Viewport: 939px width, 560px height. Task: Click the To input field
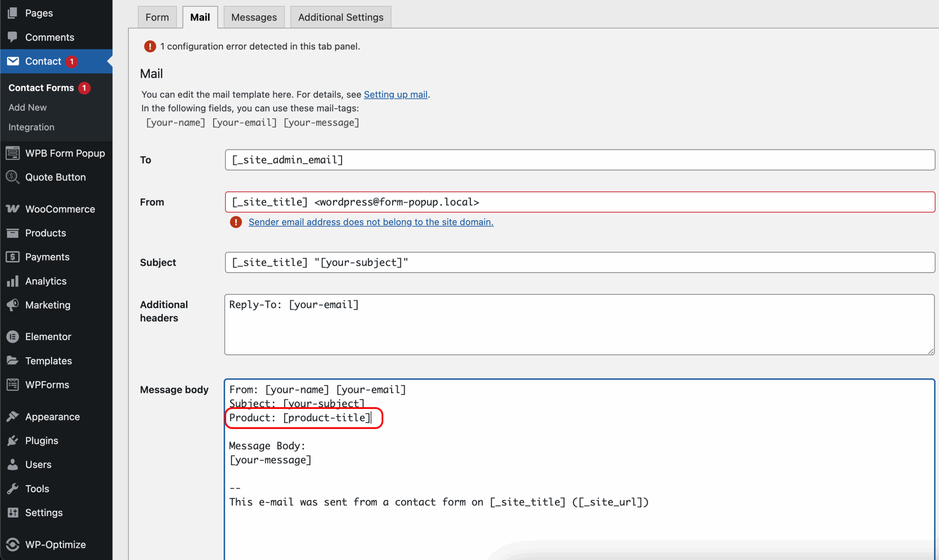(580, 160)
